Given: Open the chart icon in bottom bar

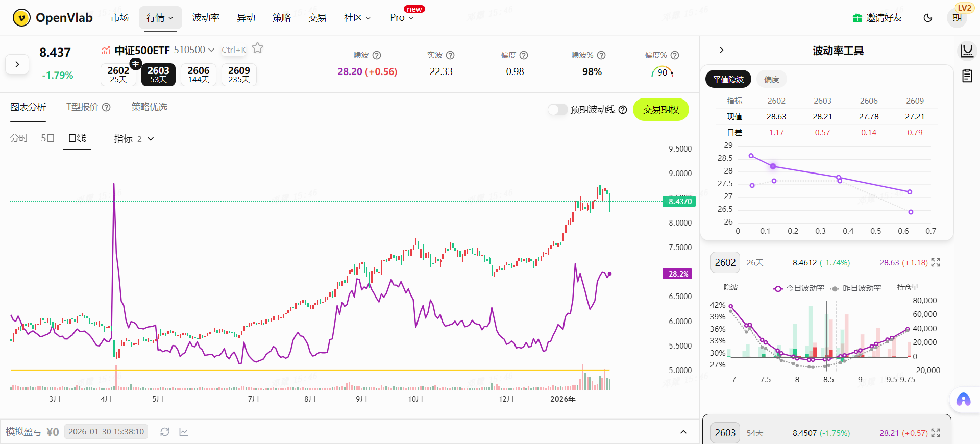Looking at the screenshot, I should click(x=184, y=432).
